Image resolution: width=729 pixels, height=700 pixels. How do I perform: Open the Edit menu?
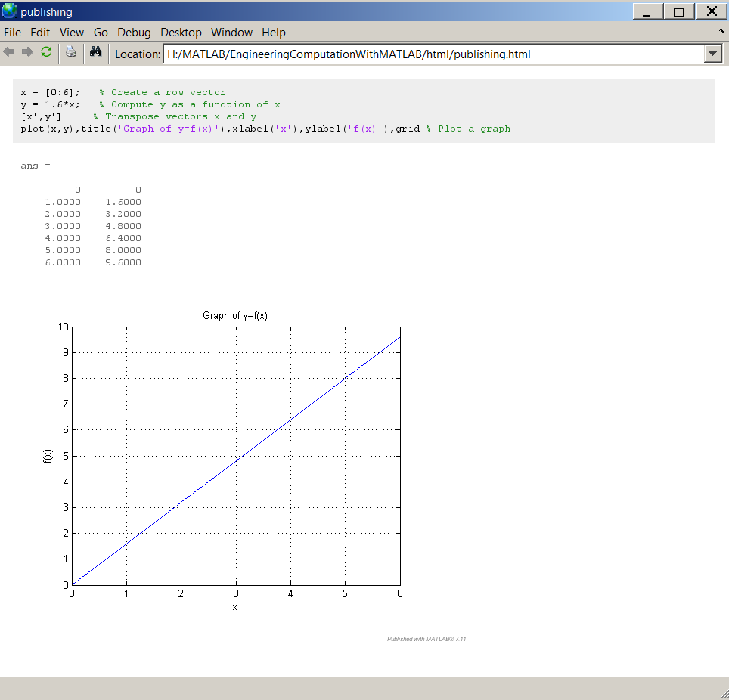coord(40,33)
